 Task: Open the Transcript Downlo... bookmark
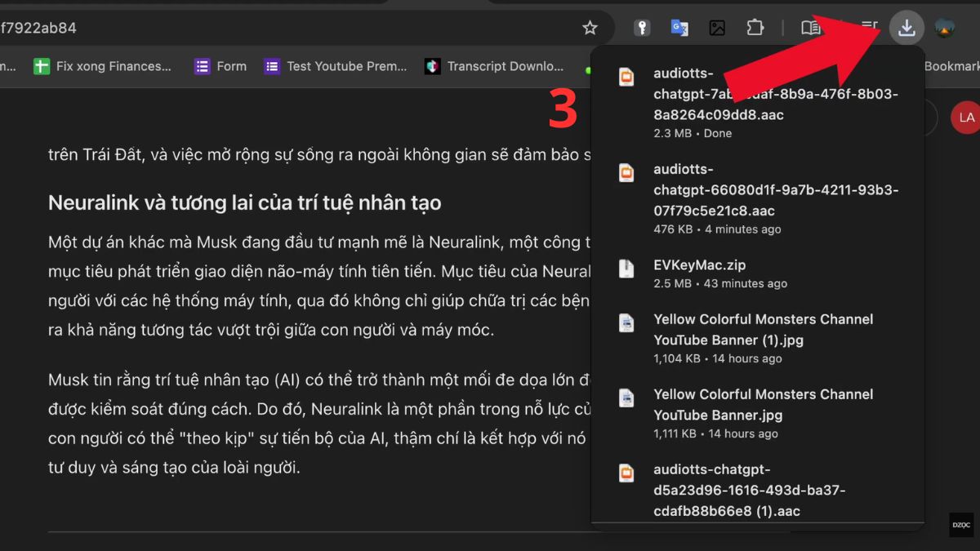tap(494, 66)
